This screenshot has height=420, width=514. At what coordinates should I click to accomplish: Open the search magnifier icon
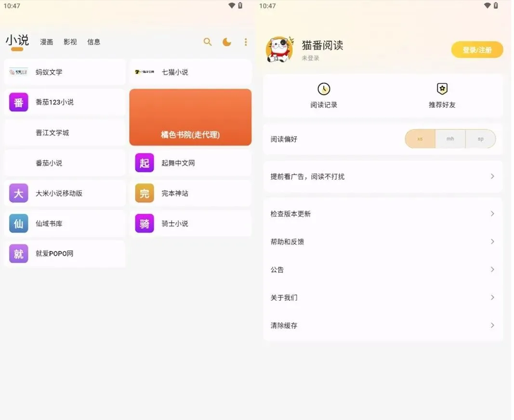click(x=208, y=41)
